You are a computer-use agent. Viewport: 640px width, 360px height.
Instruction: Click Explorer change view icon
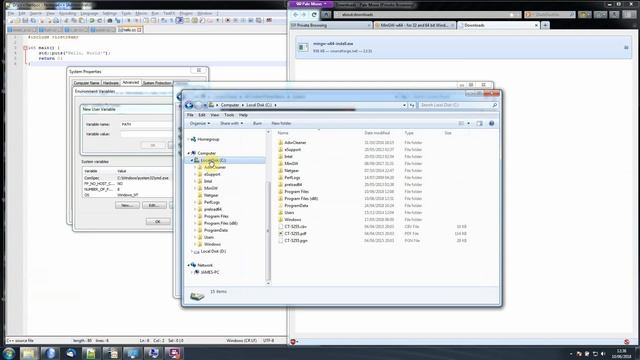tap(461, 123)
